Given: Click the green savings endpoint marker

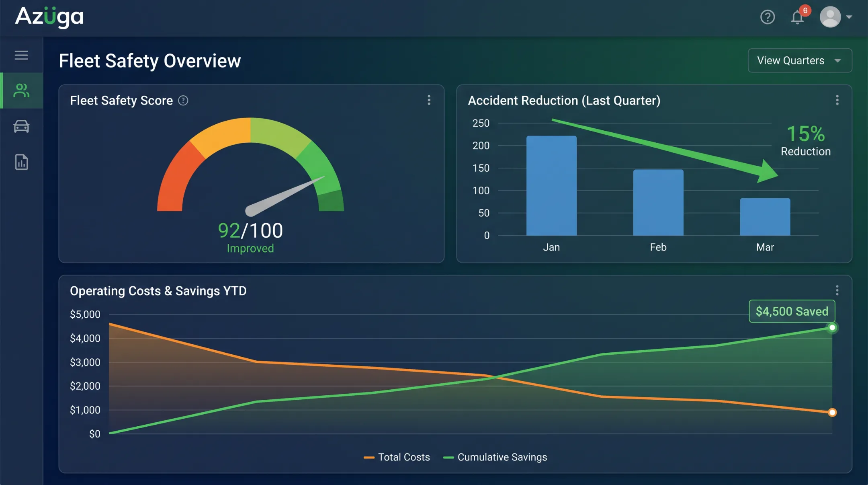Looking at the screenshot, I should tap(832, 328).
